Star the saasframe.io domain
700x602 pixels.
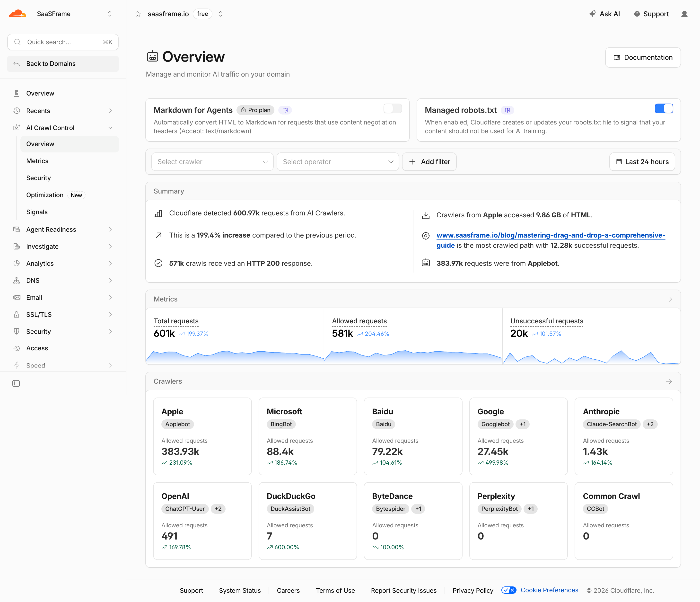click(x=138, y=14)
